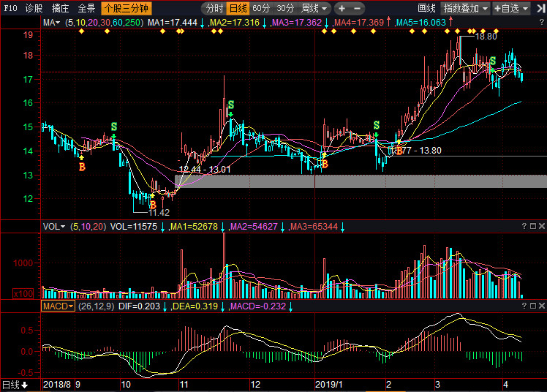Click the green S sell signal near 18

pyautogui.click(x=493, y=61)
